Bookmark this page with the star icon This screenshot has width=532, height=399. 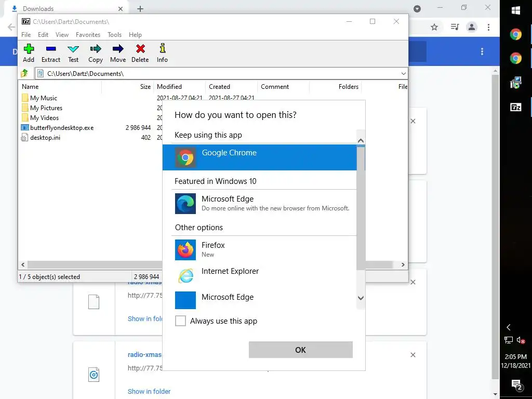pos(434,27)
